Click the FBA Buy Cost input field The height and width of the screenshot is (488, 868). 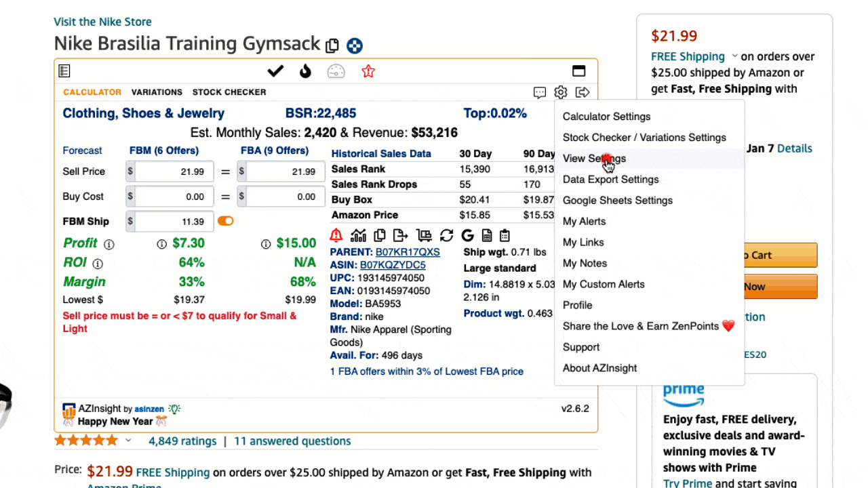tap(286, 197)
